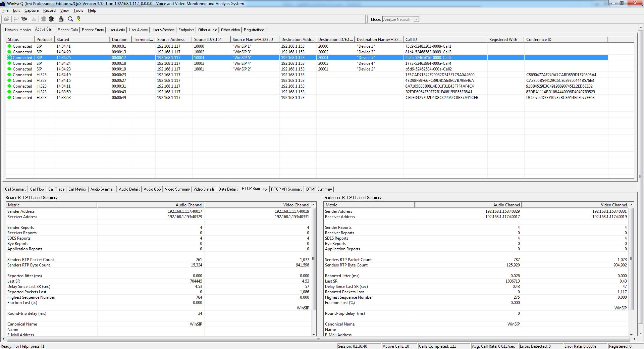
Task: Open the Tools menu
Action: 78,10
